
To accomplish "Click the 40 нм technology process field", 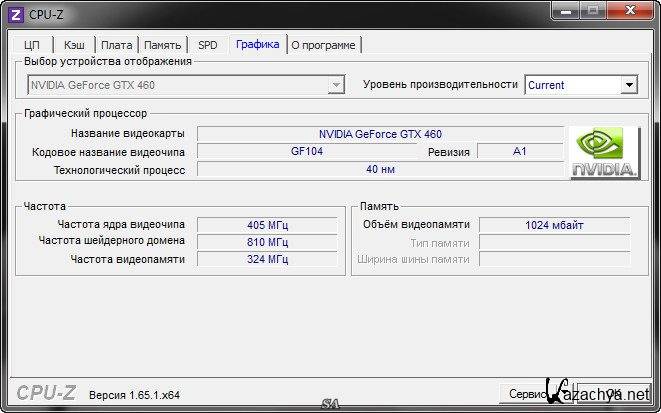I will tap(380, 170).
